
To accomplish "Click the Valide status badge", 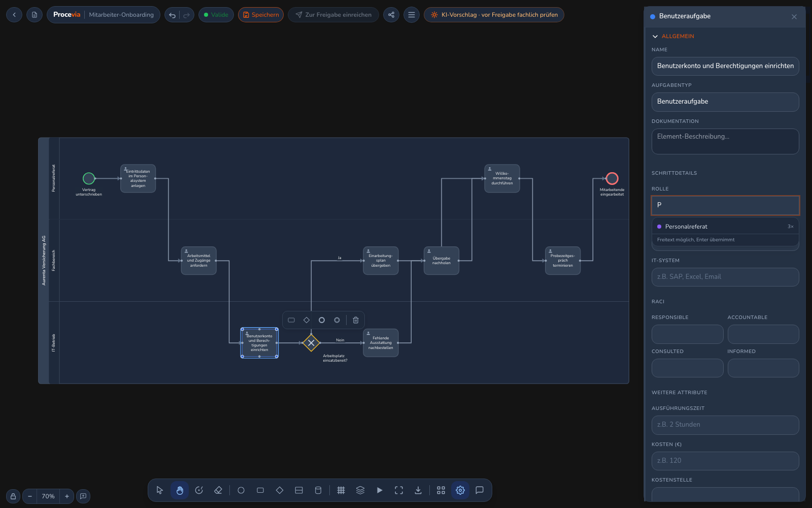I will coord(216,15).
